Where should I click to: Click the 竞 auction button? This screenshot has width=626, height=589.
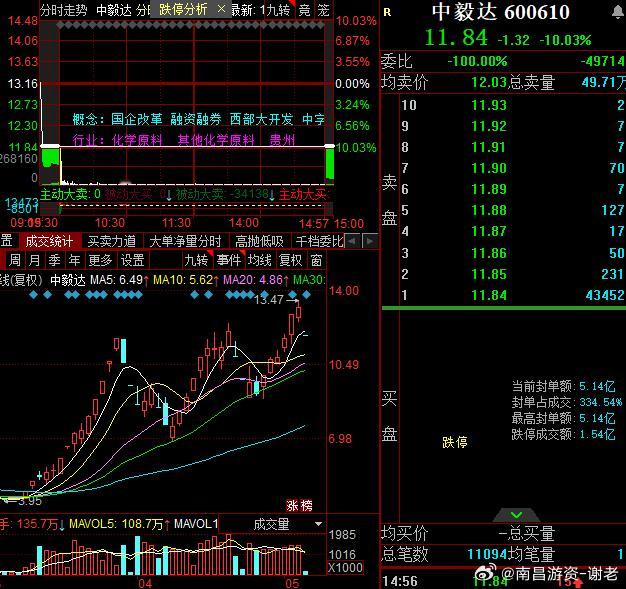pos(305,10)
